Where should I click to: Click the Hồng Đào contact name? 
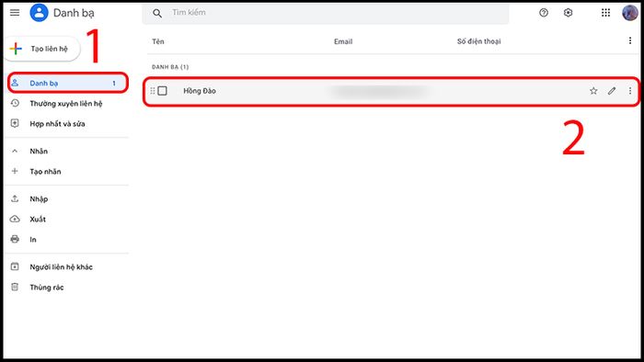coord(200,91)
